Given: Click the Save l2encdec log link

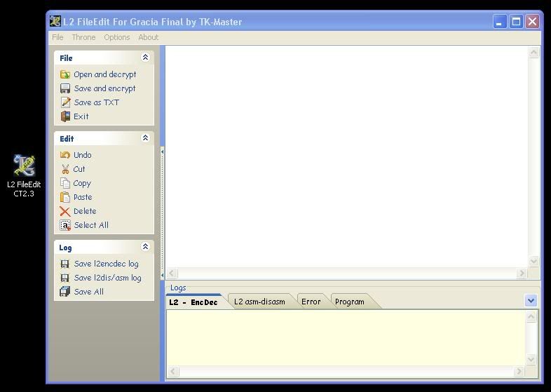Looking at the screenshot, I should (106, 264).
